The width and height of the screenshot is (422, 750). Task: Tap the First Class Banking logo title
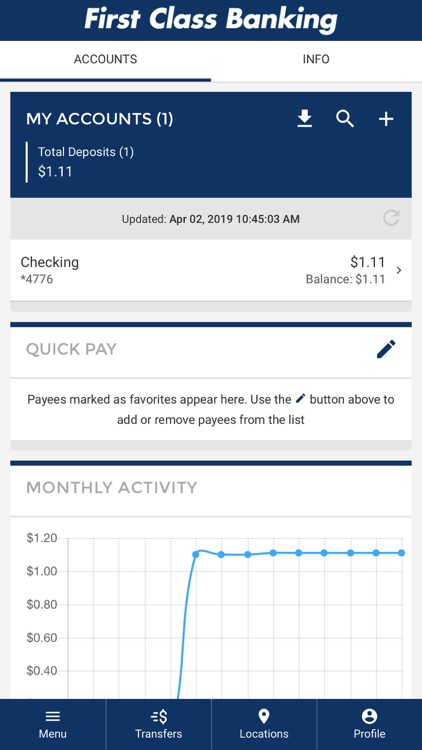[x=211, y=20]
